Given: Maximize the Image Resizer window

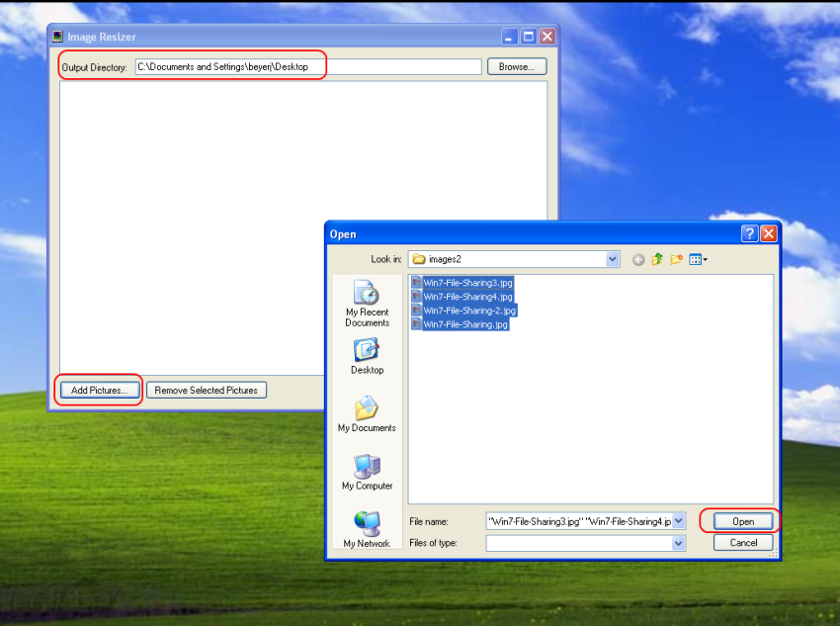Looking at the screenshot, I should (529, 37).
